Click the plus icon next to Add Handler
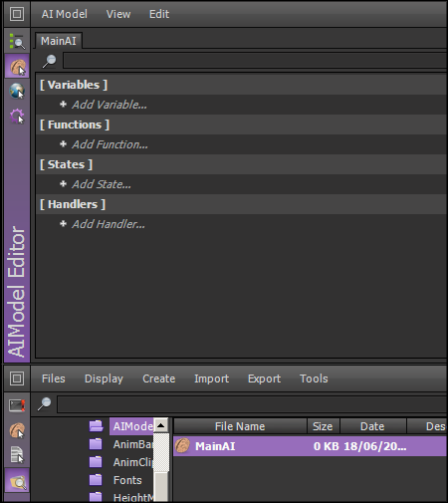 click(63, 224)
